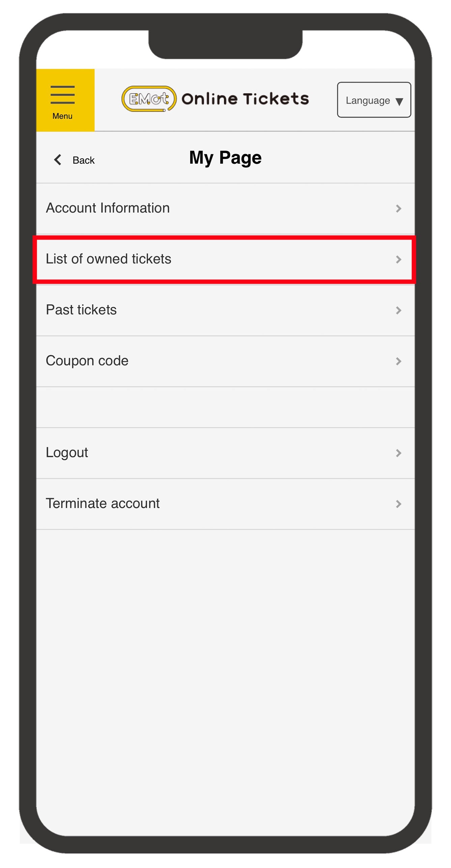Click the Past tickets chevron arrow

click(x=398, y=310)
